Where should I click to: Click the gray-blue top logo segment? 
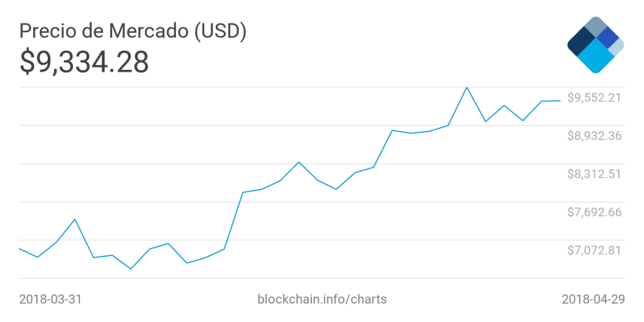596,26
